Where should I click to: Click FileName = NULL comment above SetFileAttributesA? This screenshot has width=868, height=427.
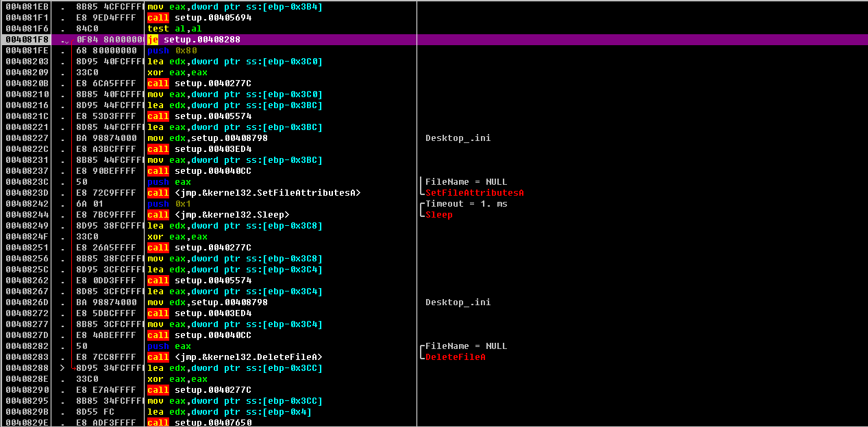pyautogui.click(x=466, y=182)
